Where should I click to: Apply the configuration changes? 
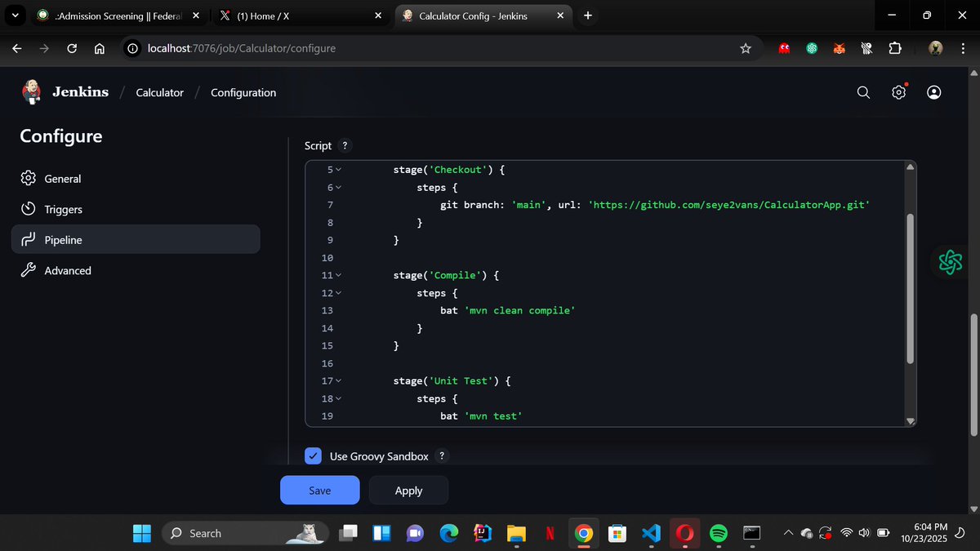tap(408, 491)
